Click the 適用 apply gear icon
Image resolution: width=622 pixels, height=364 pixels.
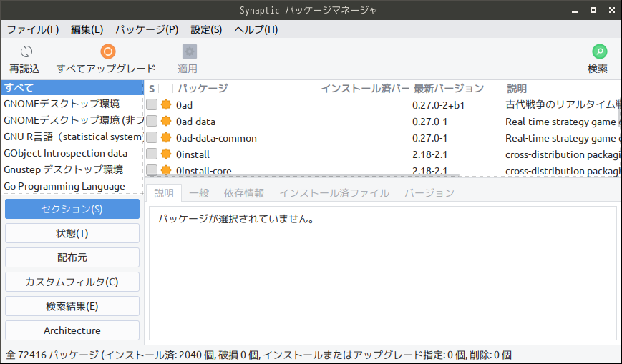189,51
